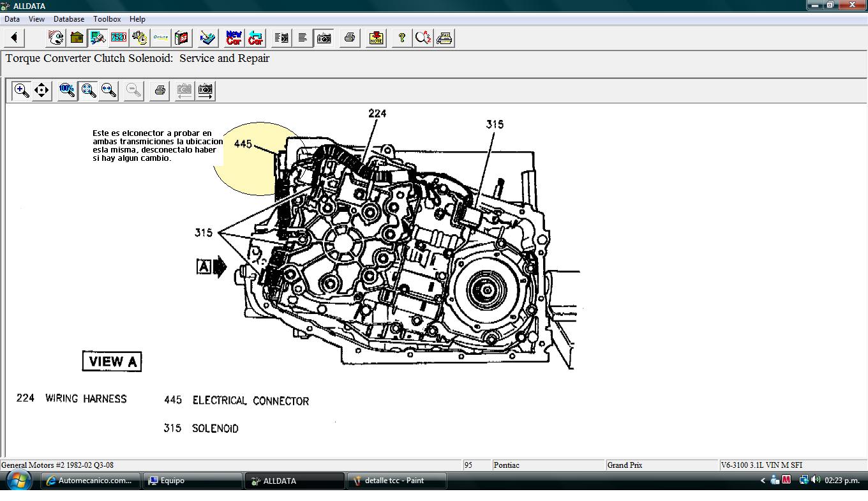Viewport: 868px width, 501px height.
Task: Show hidden tray icons chevron
Action: pos(763,481)
